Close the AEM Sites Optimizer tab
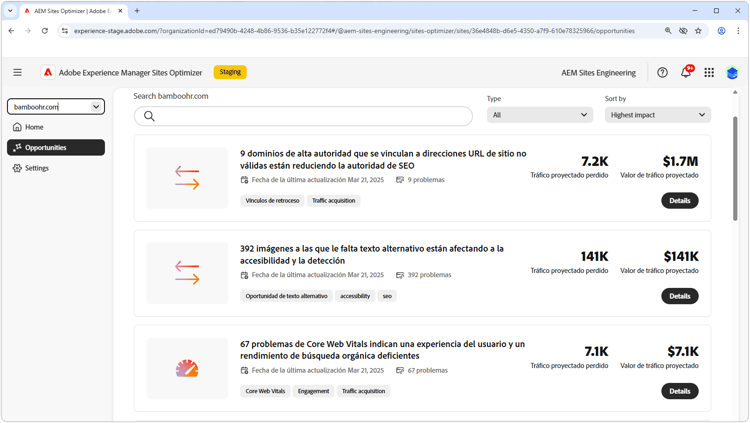750x423 pixels. pyautogui.click(x=121, y=11)
